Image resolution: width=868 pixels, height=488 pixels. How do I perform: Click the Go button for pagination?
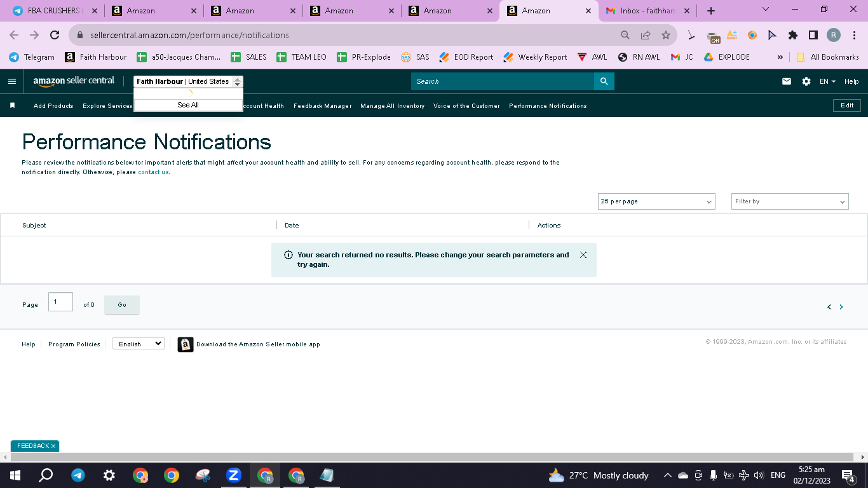[x=122, y=305]
